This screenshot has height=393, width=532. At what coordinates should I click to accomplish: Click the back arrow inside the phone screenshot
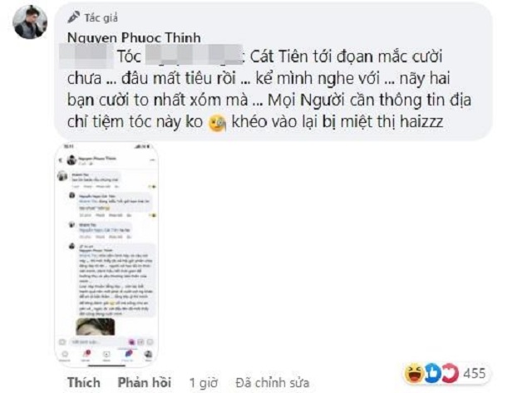pos(61,160)
